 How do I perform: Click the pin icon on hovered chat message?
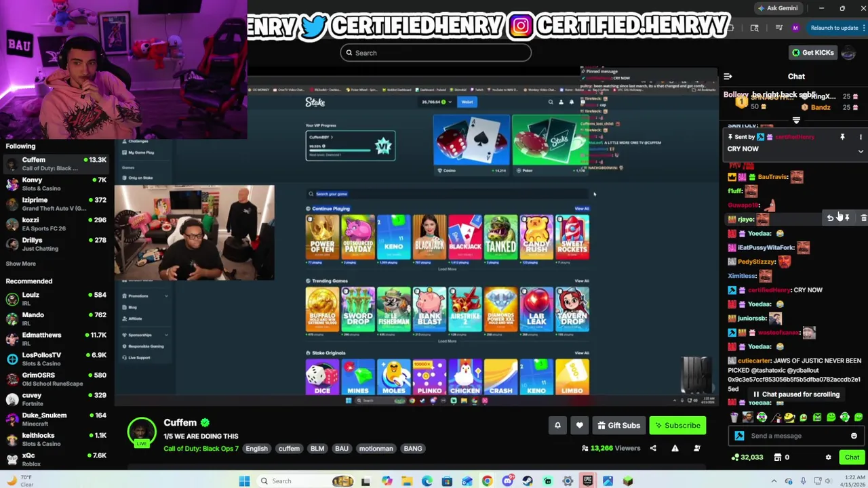pyautogui.click(x=846, y=218)
